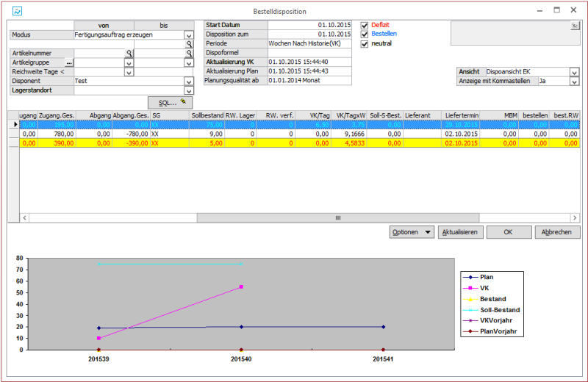This screenshot has width=588, height=382.
Task: Click the small icon in top-right gray panel
Action: click(x=575, y=26)
